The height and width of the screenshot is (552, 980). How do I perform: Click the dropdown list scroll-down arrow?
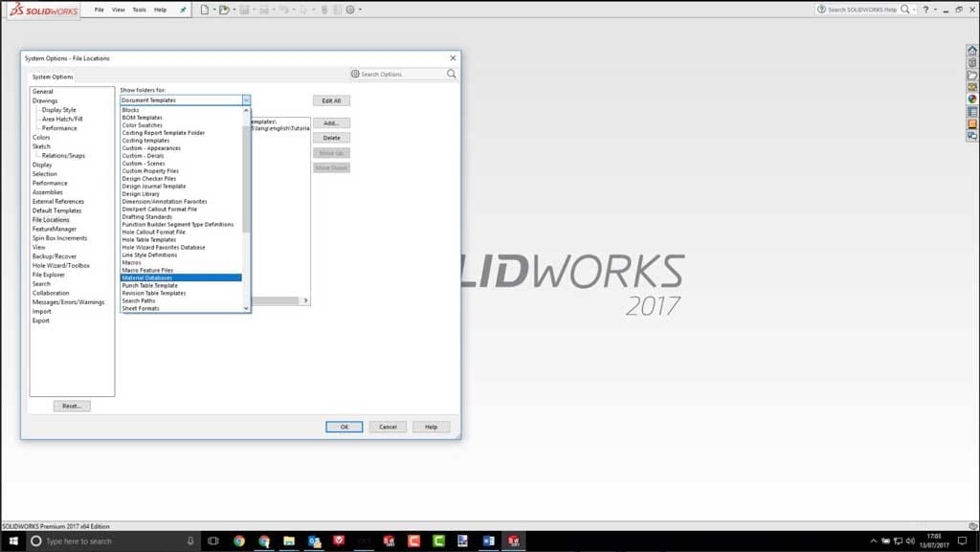246,308
